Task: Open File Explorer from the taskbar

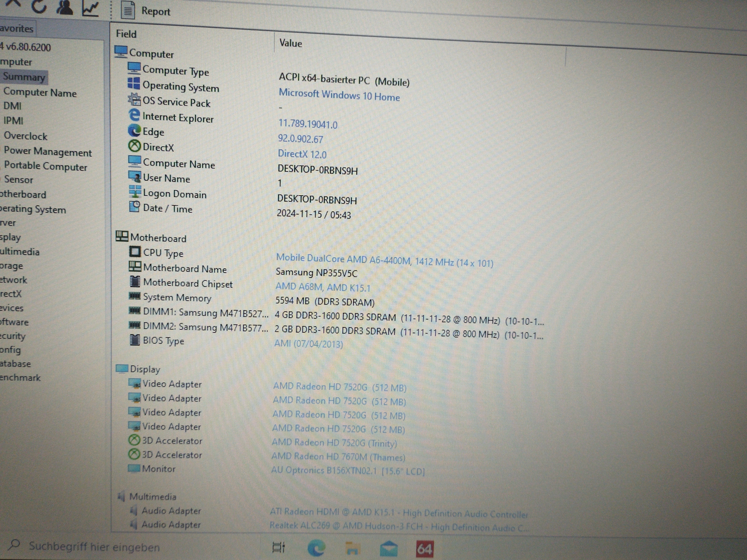Action: click(352, 549)
